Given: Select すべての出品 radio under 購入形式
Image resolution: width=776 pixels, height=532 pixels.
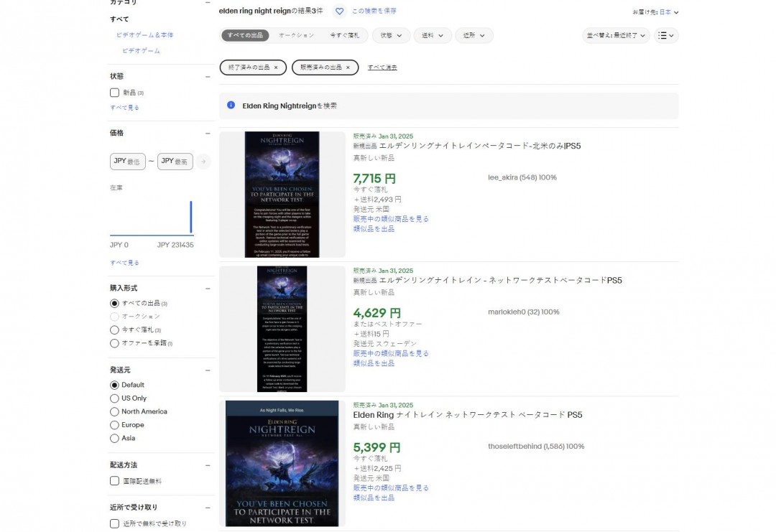Looking at the screenshot, I should (114, 303).
